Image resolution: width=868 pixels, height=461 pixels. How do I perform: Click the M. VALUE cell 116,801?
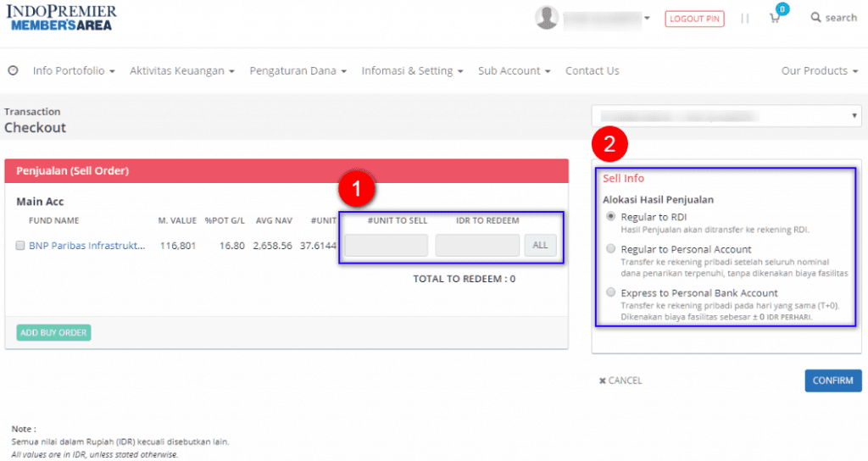(x=178, y=246)
